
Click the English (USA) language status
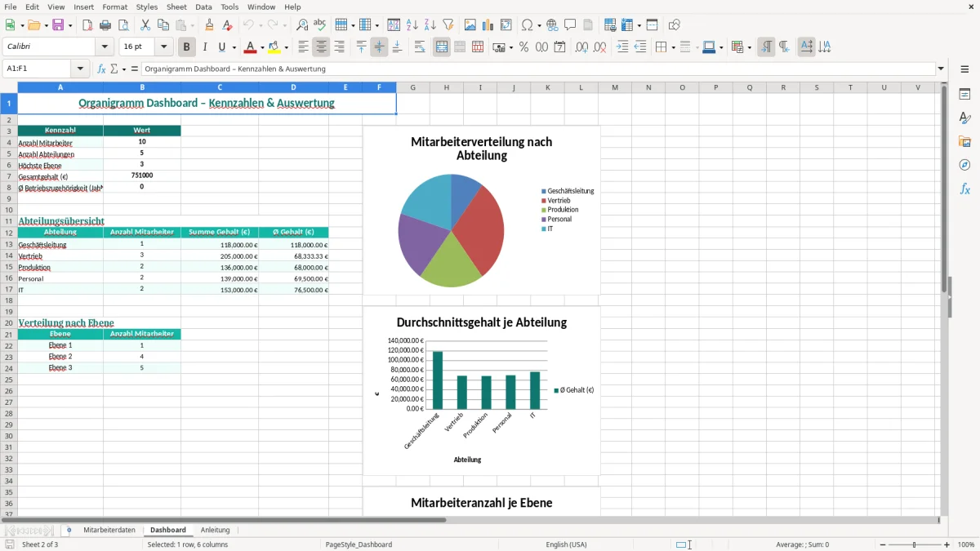click(x=566, y=544)
